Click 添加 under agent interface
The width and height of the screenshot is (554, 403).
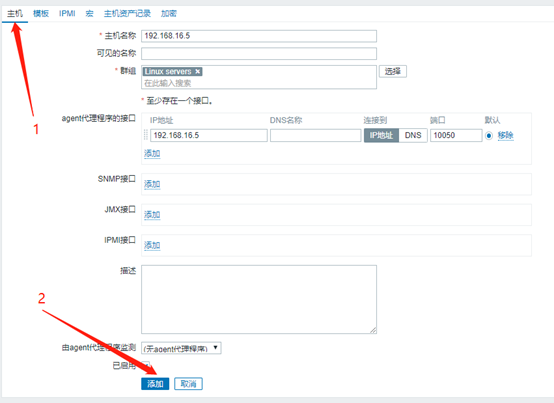(152, 154)
